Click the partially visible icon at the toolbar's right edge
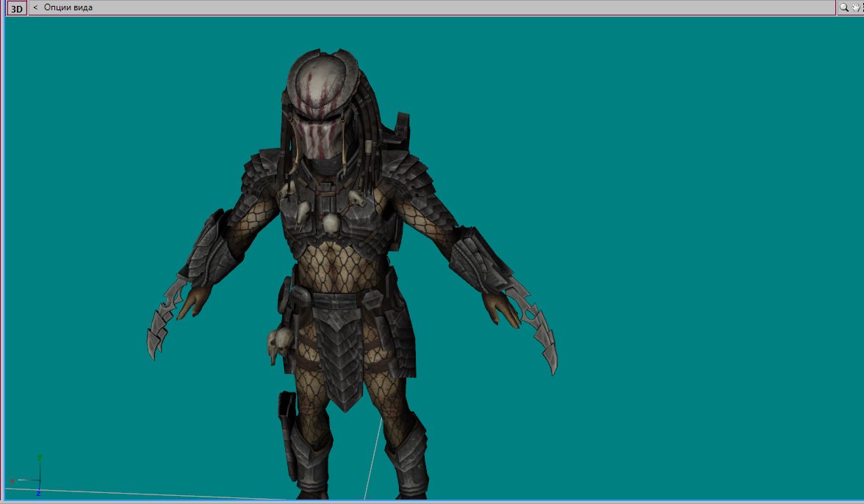 click(863, 7)
